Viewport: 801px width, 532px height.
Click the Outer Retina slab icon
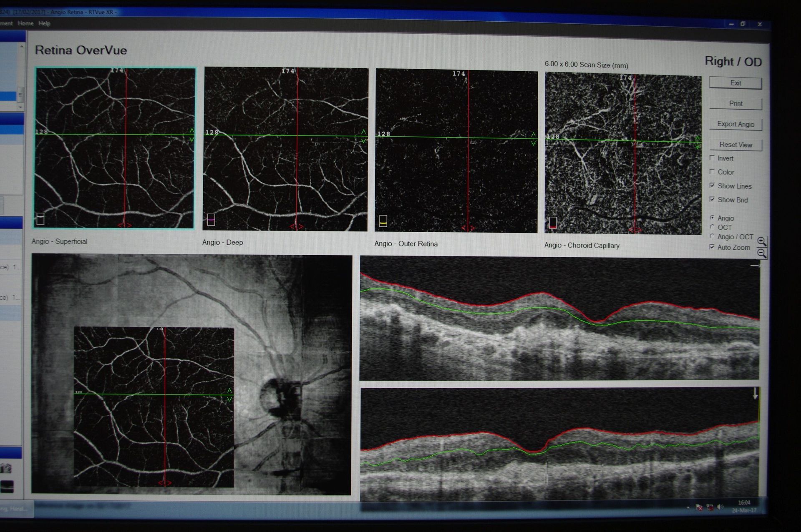click(383, 221)
